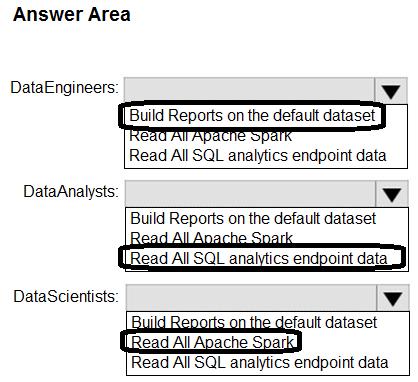The width and height of the screenshot is (418, 382).
Task: Choose Read All Apache Spark for DataEngineers
Action: pyautogui.click(x=210, y=136)
